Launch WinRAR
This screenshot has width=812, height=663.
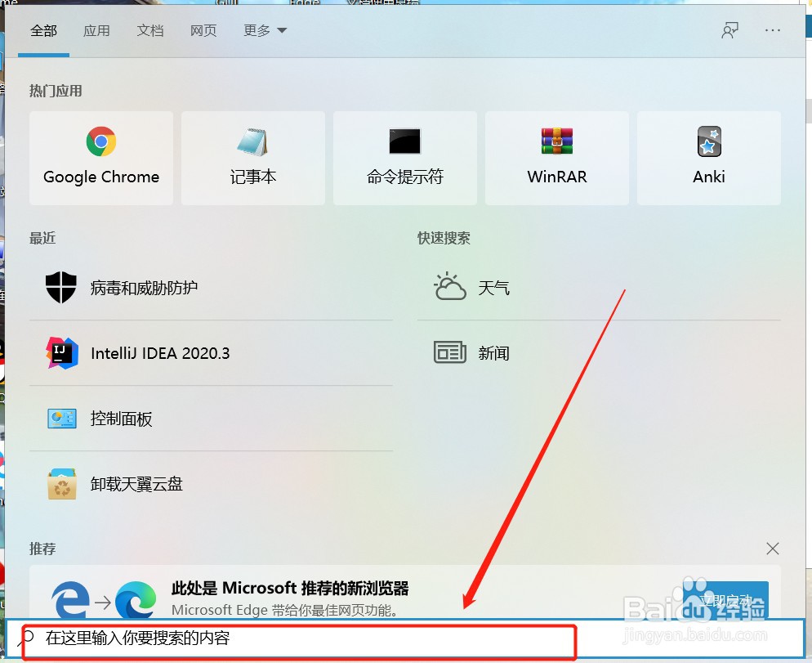coord(556,158)
